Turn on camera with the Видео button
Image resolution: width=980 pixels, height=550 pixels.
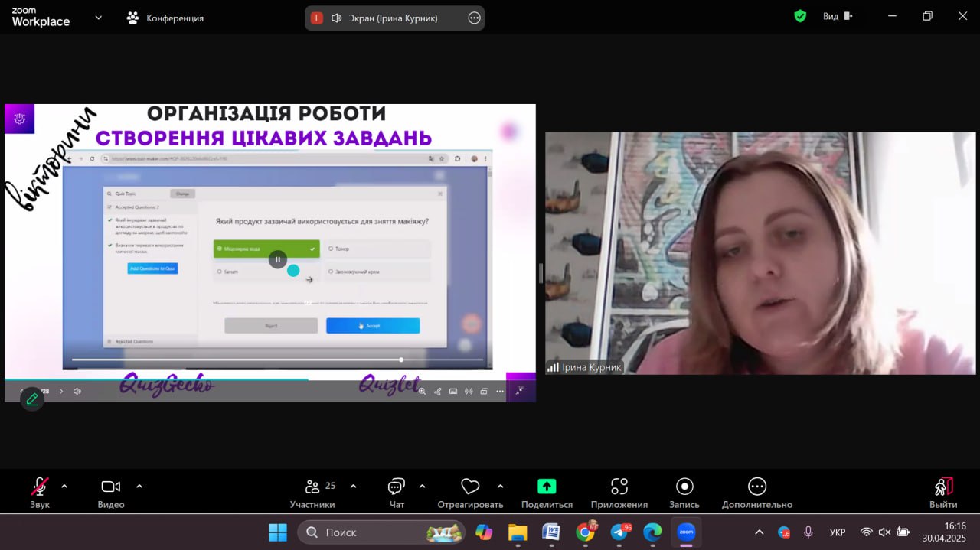click(111, 487)
